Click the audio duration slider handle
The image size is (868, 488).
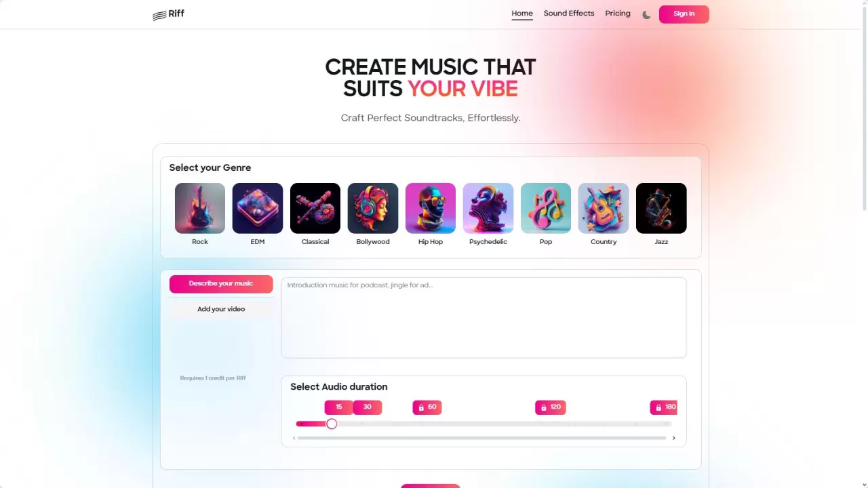(x=332, y=424)
